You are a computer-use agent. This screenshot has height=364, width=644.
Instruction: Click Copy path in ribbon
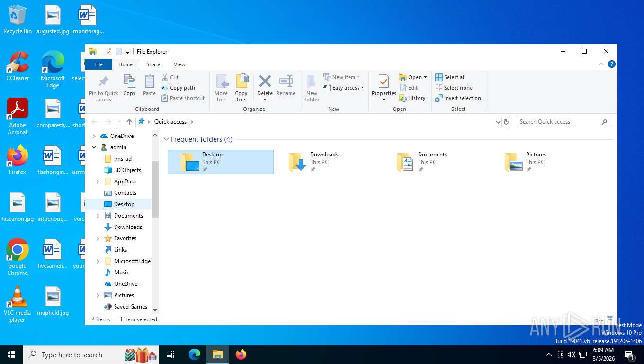[x=178, y=88]
